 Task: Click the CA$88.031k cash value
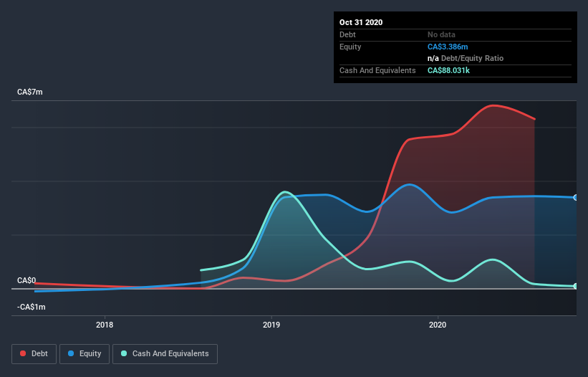448,70
